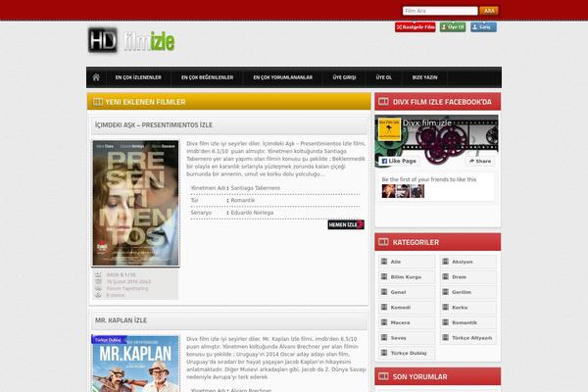Open the Dram category link
This screenshot has height=392, width=588.
point(459,276)
